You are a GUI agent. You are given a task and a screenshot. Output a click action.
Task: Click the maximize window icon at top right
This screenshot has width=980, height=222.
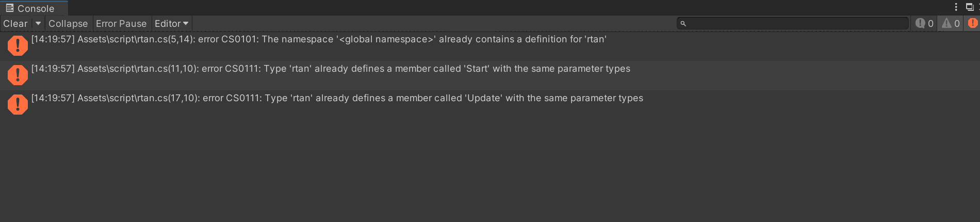[969, 7]
